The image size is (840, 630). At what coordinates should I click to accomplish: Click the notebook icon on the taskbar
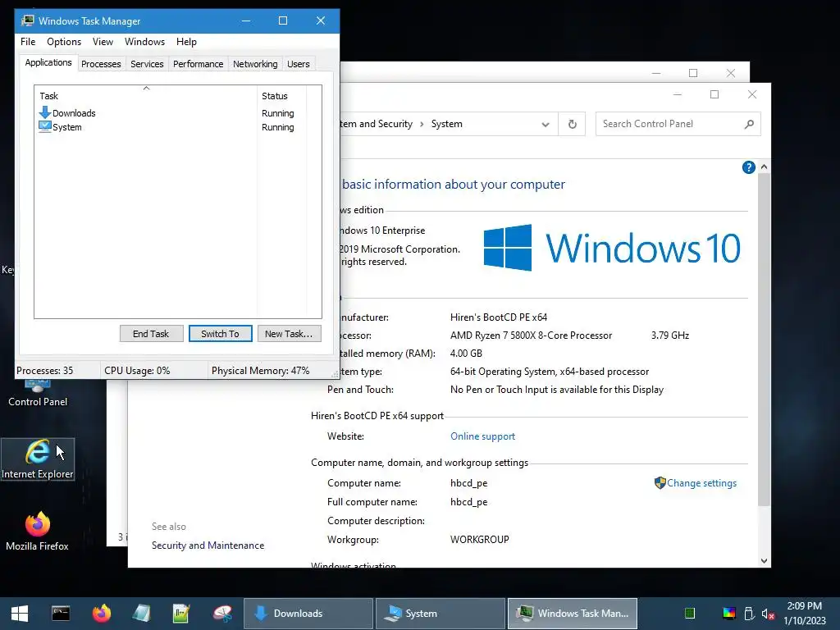[x=142, y=614]
